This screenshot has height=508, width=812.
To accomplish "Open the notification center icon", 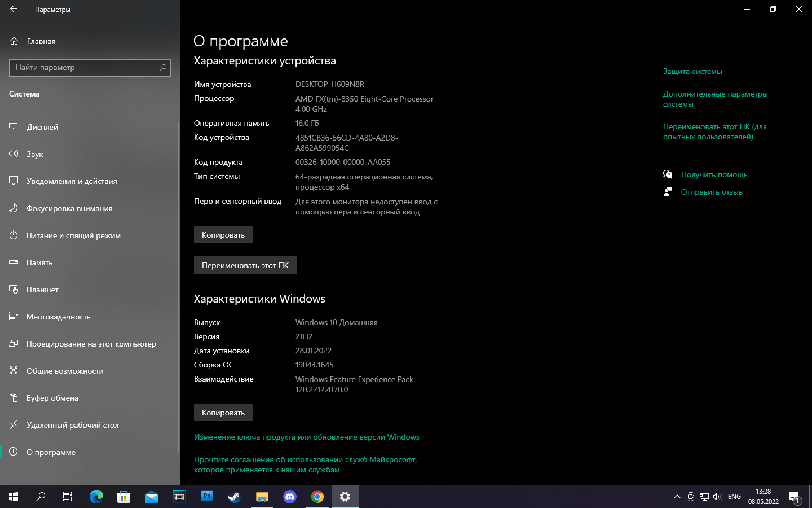I will click(795, 497).
